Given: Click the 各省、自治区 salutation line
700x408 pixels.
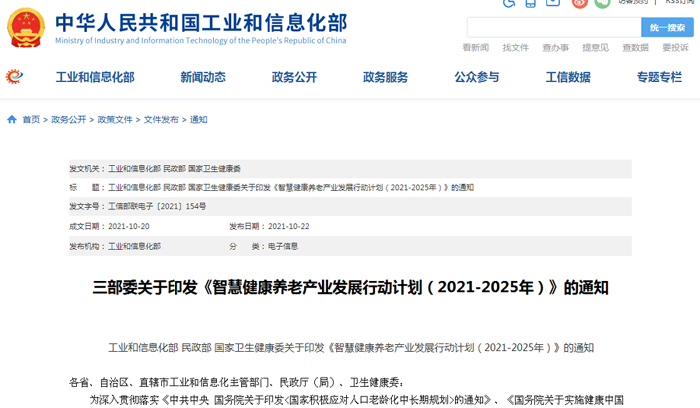Looking at the screenshot, I should click(237, 383).
